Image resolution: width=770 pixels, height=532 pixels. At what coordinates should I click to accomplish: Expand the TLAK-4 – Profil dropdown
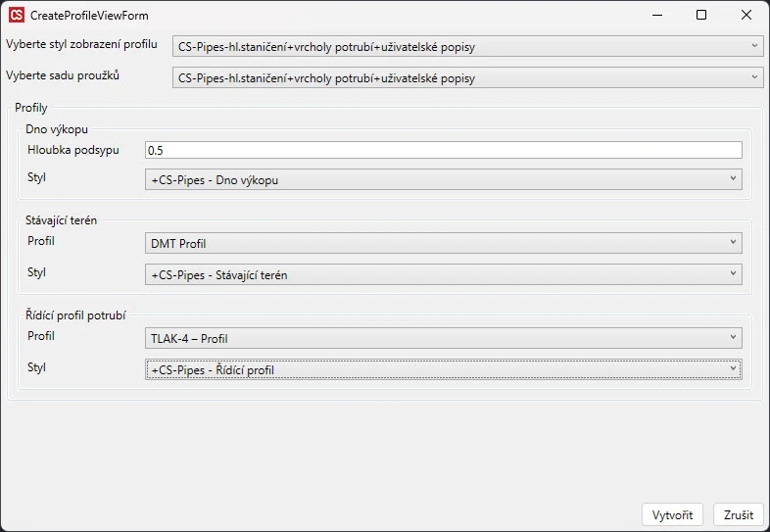tap(443, 338)
